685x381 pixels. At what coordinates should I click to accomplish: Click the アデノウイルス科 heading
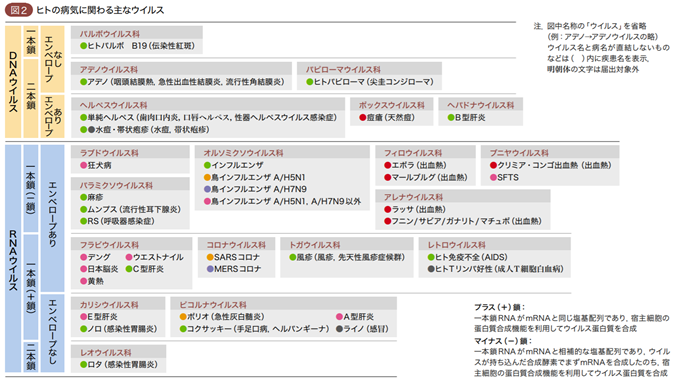pos(109,69)
